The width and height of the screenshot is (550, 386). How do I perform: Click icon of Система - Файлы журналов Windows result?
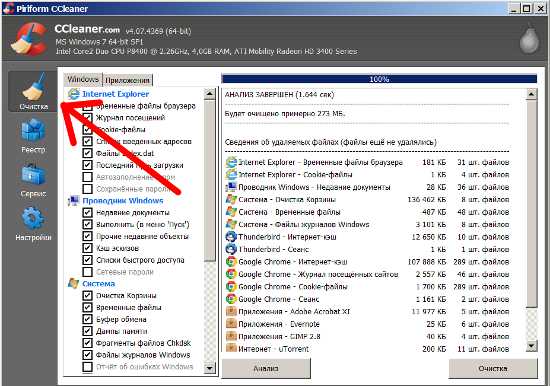tap(231, 224)
